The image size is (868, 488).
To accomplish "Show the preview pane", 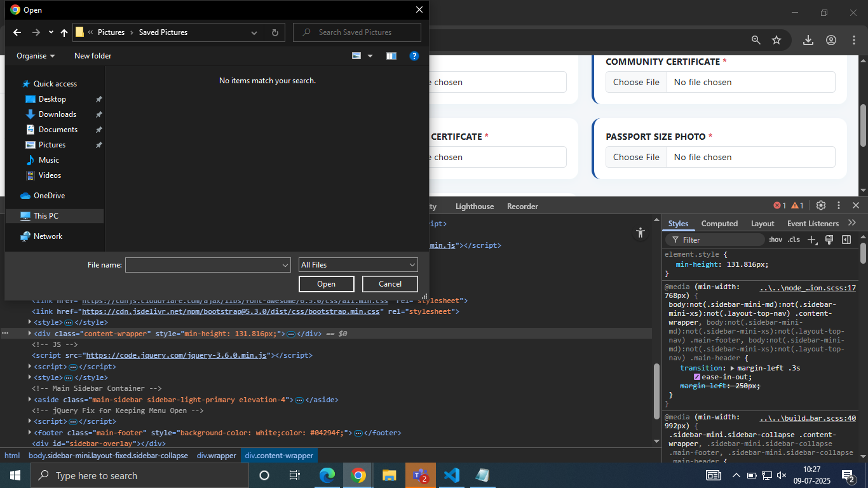I will click(391, 56).
